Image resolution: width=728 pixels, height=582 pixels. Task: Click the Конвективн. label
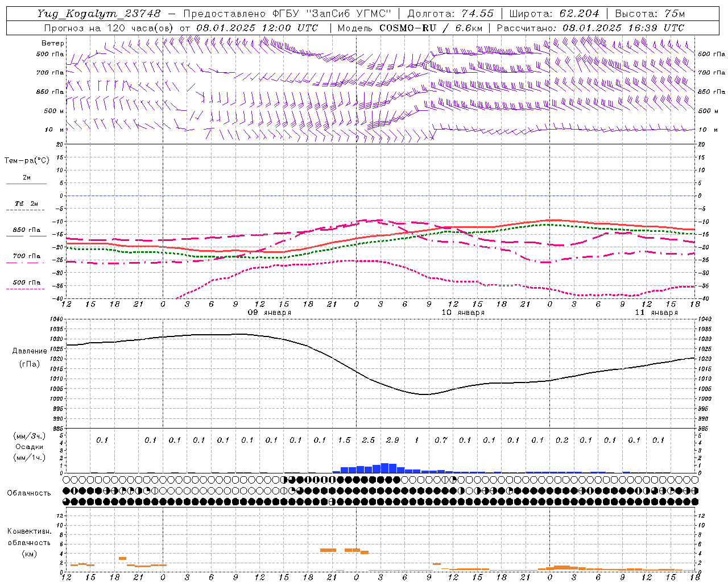[x=30, y=531]
